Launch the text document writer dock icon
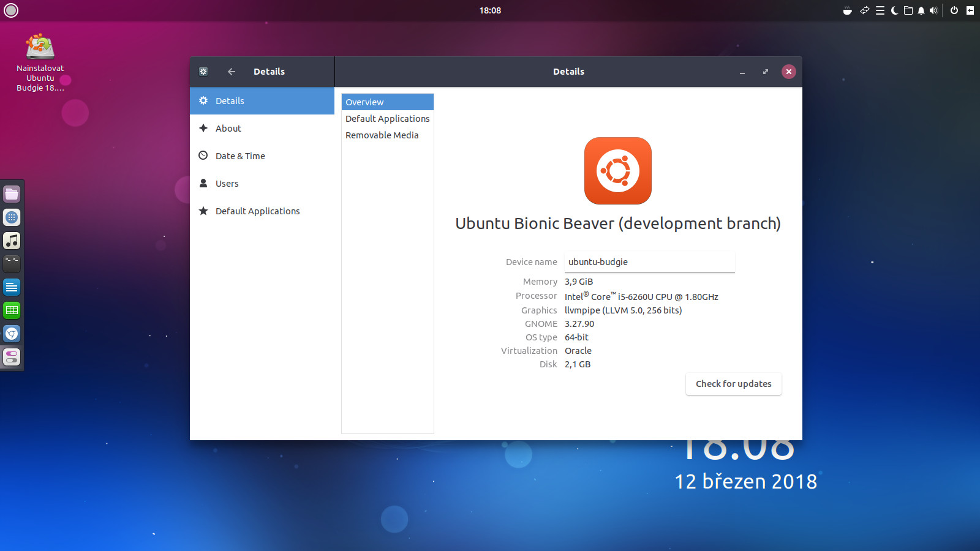 click(x=12, y=287)
